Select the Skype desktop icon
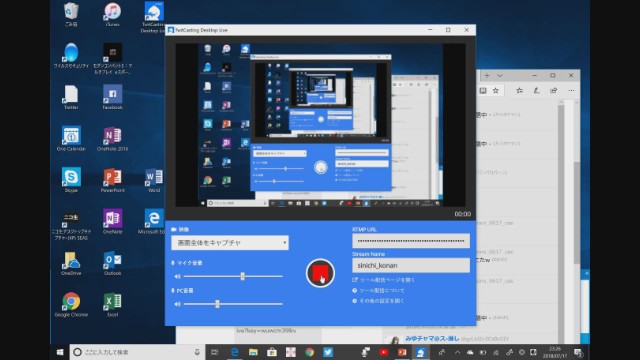The width and height of the screenshot is (640, 360). click(71, 180)
